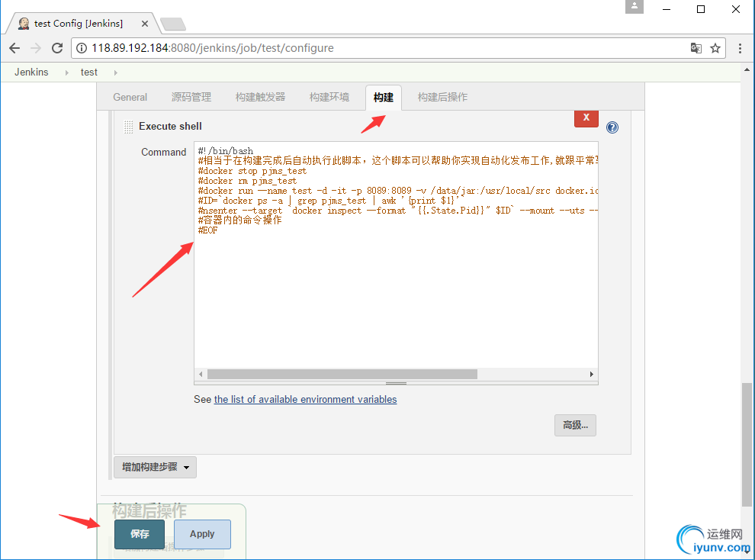
Task: Open the list of available environment variables
Action: (x=305, y=399)
